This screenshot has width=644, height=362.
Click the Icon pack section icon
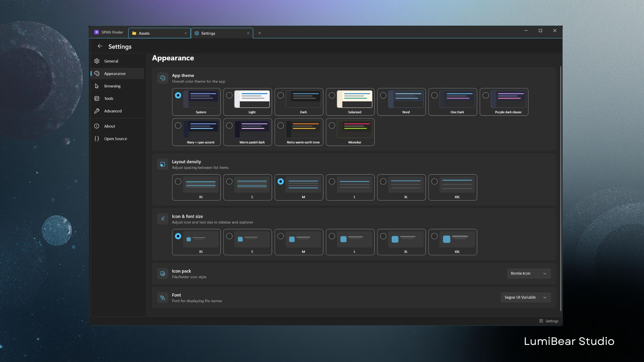(163, 274)
